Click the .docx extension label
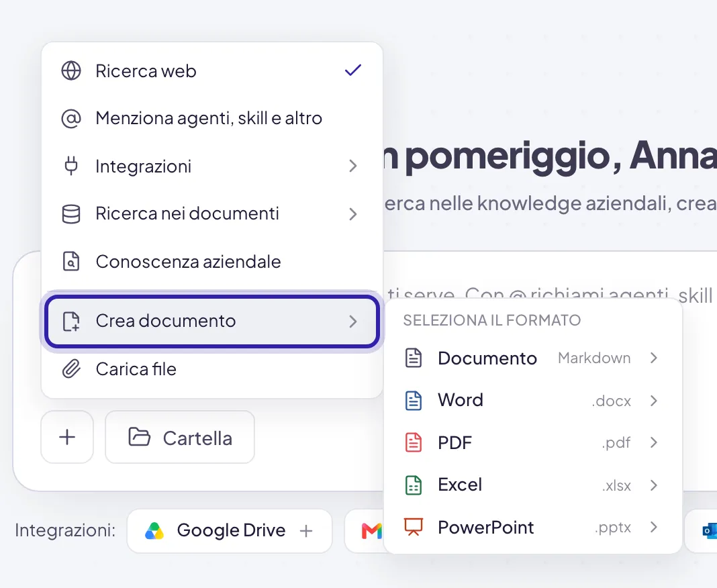 (x=612, y=401)
